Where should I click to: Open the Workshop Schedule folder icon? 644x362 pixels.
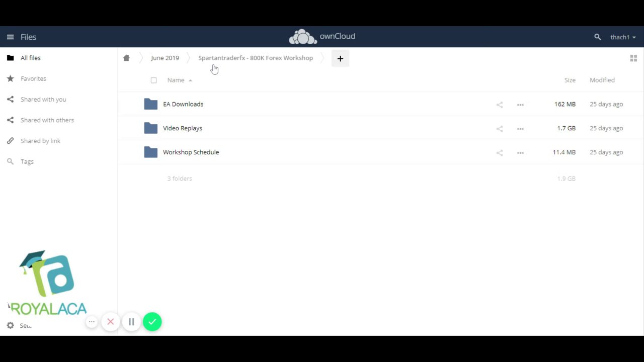150,152
